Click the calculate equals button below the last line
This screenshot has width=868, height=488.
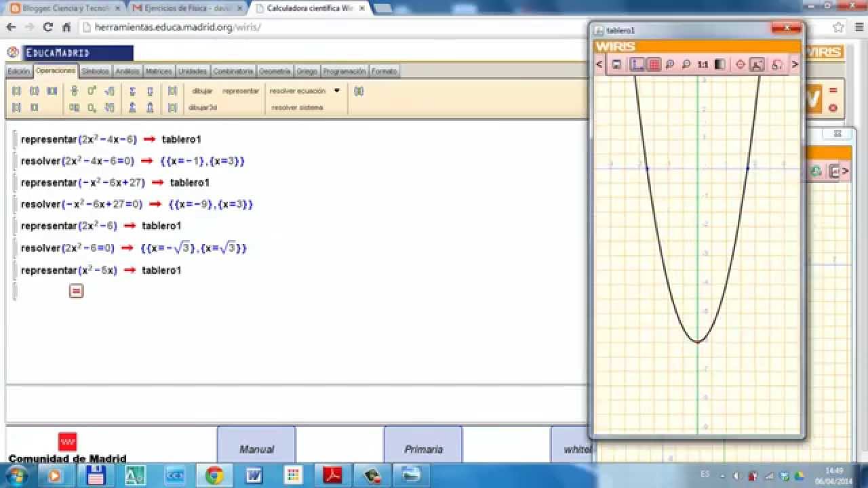(x=76, y=291)
